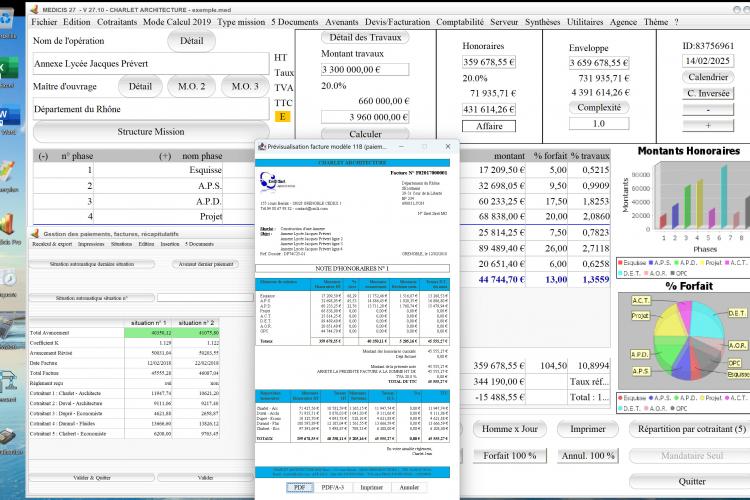The width and height of the screenshot is (750, 500).
Task: Click the Département du Rhône field
Action: tap(151, 109)
